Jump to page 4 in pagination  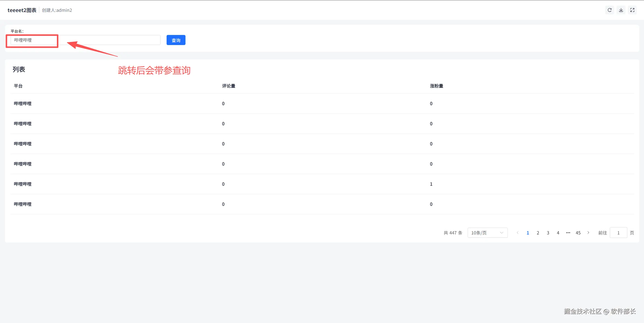tap(558, 233)
